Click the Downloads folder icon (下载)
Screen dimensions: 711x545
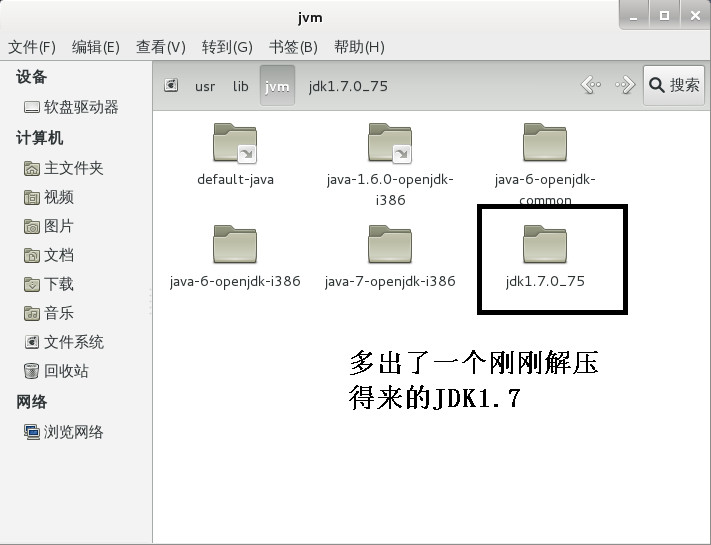pyautogui.click(x=31, y=284)
